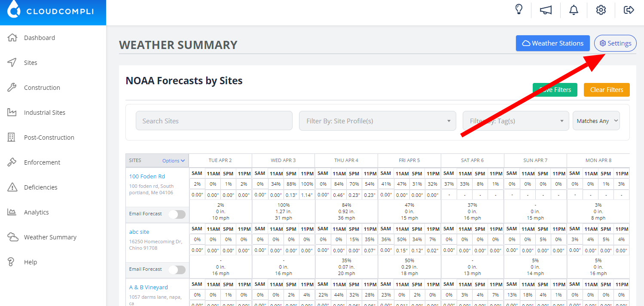Click the abc site address text
The height and width of the screenshot is (306, 644).
tap(156, 245)
